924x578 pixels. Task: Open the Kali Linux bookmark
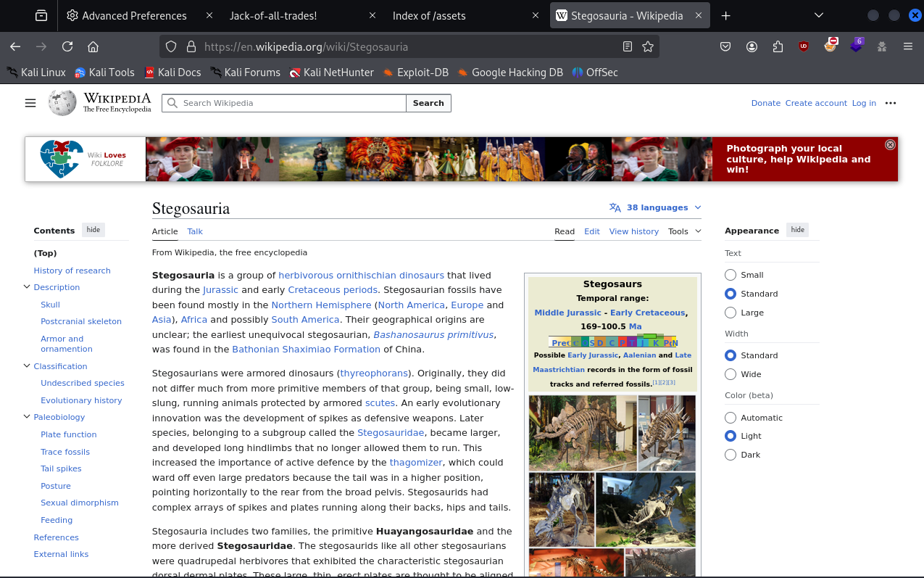point(36,73)
